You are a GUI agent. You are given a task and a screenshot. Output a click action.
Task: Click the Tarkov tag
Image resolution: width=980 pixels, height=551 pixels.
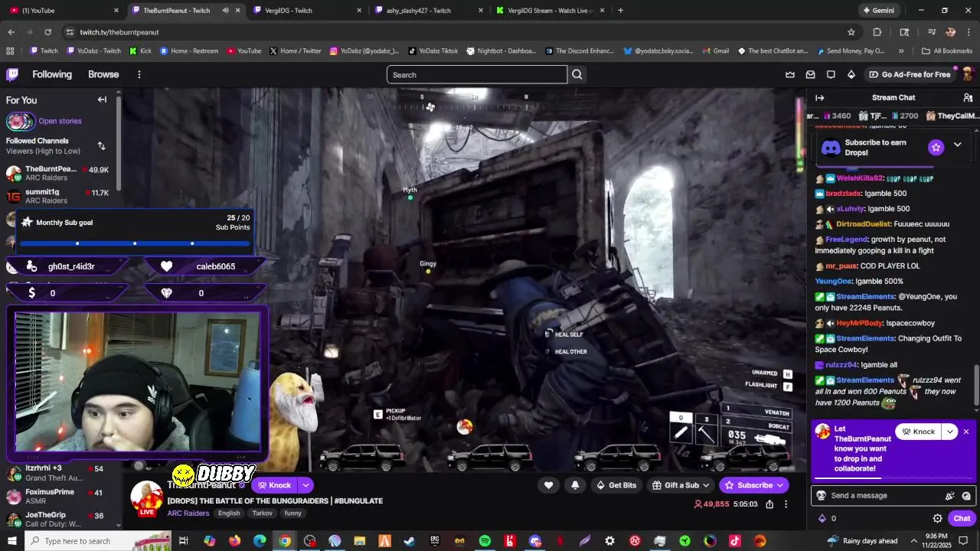point(262,514)
